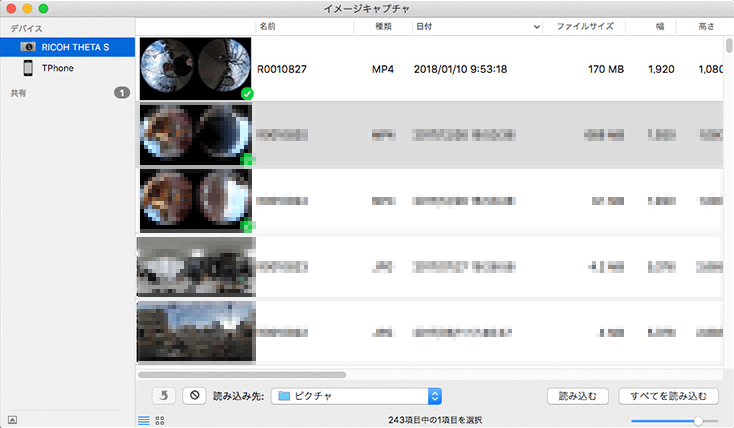This screenshot has height=428, width=734.
Task: Switch to list view
Action: (x=144, y=421)
